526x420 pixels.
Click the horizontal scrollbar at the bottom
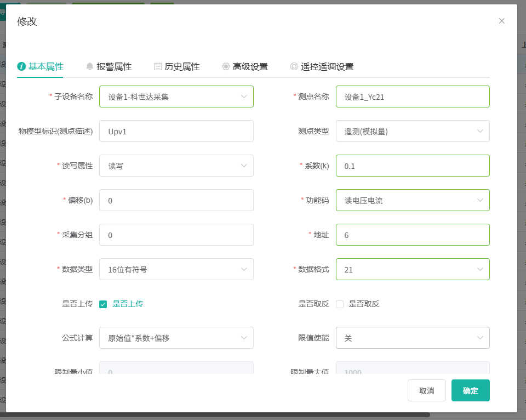coord(219,415)
